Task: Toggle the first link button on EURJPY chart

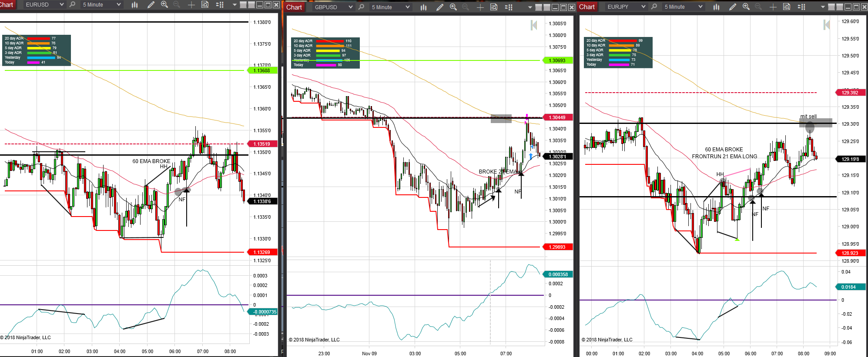Action: 831,7
